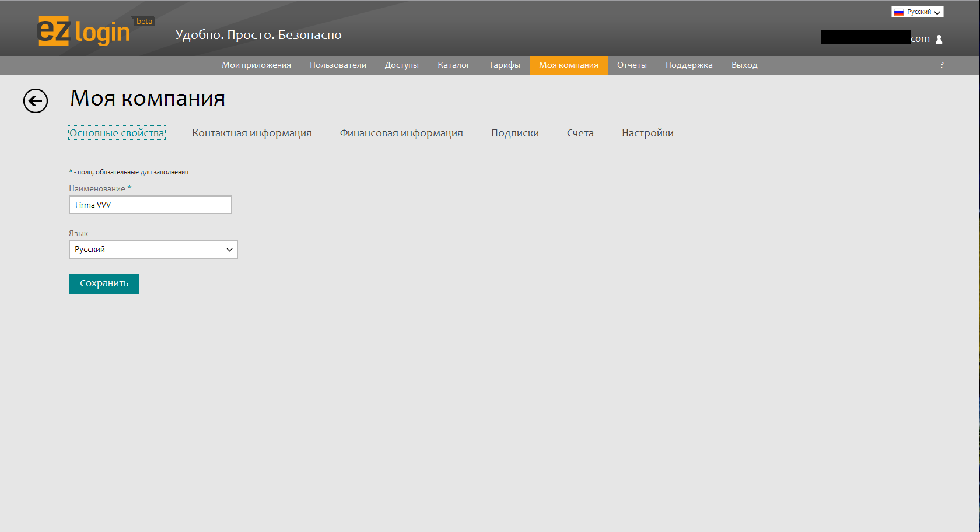
Task: Open the user profile icon
Action: pos(939,39)
